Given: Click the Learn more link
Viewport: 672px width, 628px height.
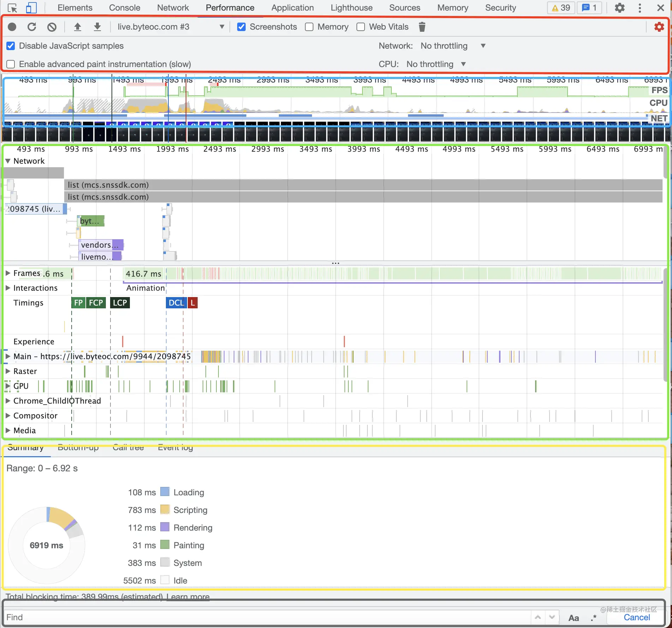Looking at the screenshot, I should click(188, 596).
